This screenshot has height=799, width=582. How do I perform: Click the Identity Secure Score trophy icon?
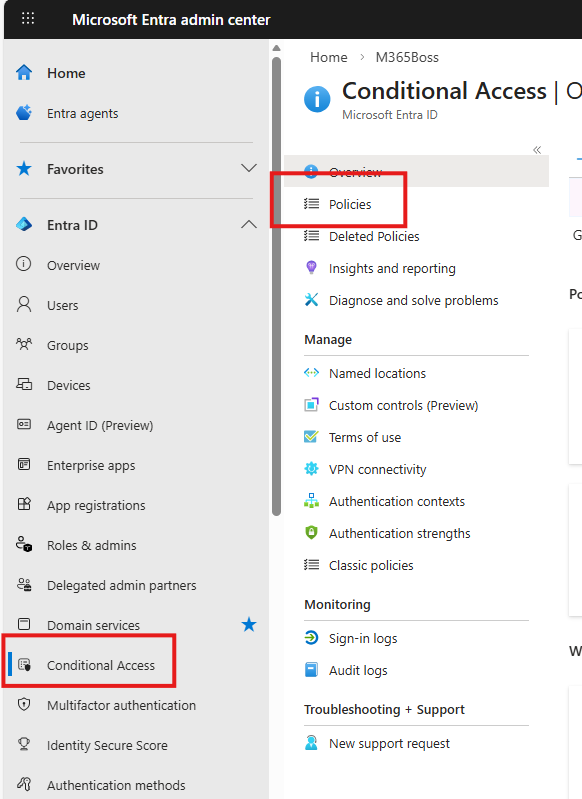(x=24, y=744)
